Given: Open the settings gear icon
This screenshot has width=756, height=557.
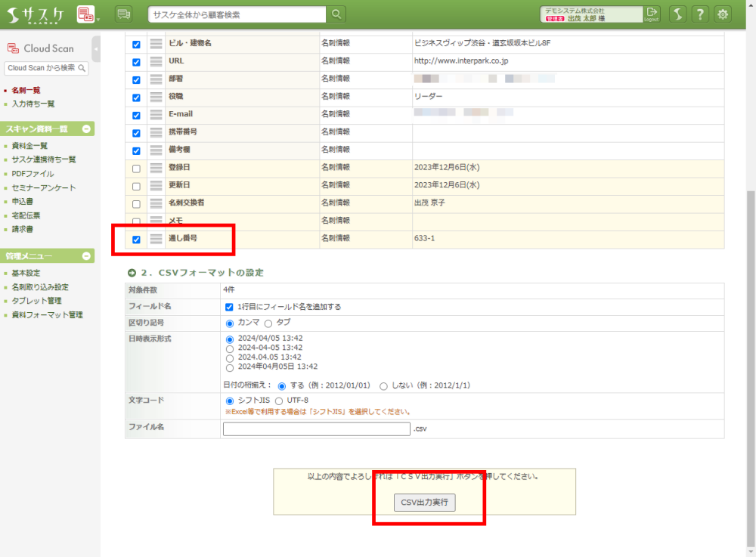Looking at the screenshot, I should coord(723,14).
